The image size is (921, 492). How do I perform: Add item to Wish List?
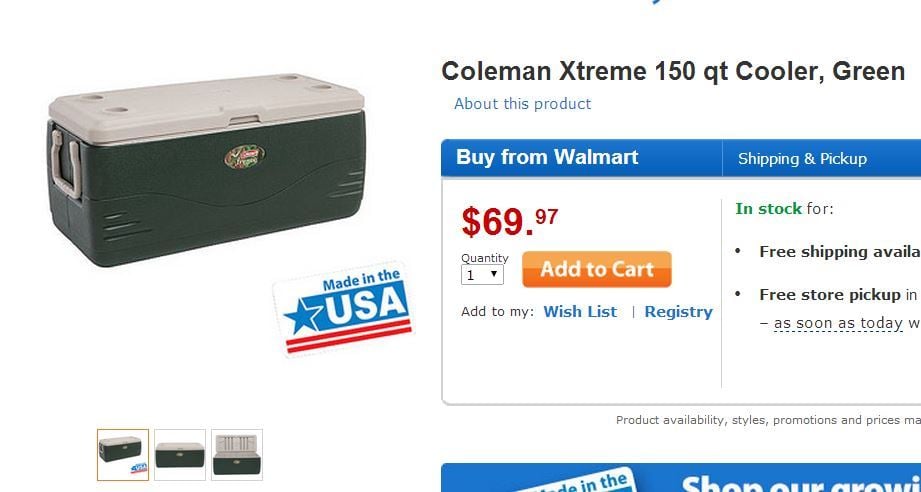pos(580,312)
